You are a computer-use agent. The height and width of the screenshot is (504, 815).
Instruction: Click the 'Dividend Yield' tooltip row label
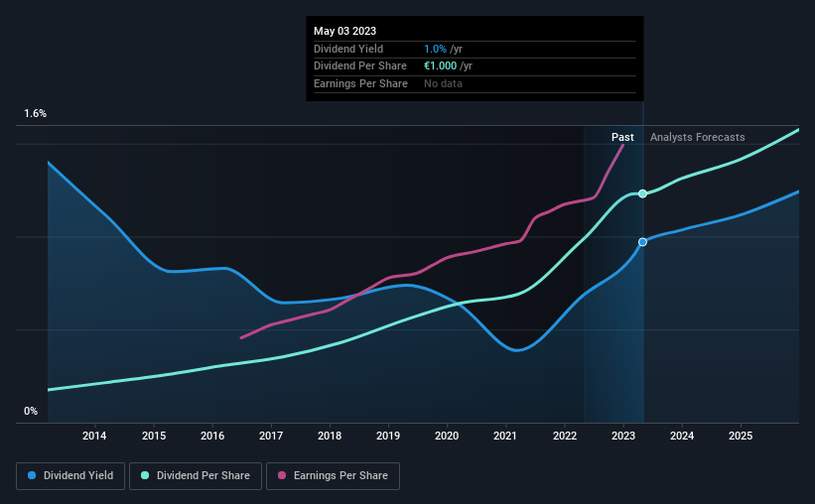348,49
